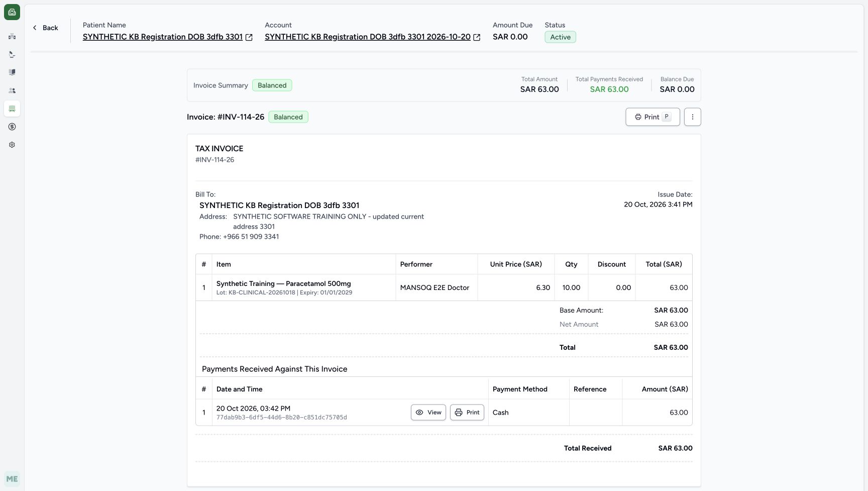Click Issue Date 20 Oct, 2026 3:41 PM
Viewport: 868px width, 491px height.
[658, 205]
